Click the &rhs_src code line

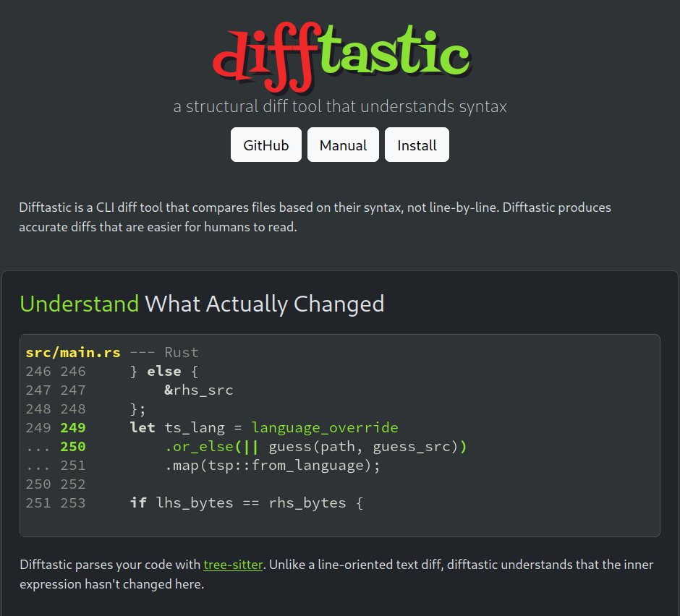[x=198, y=390]
